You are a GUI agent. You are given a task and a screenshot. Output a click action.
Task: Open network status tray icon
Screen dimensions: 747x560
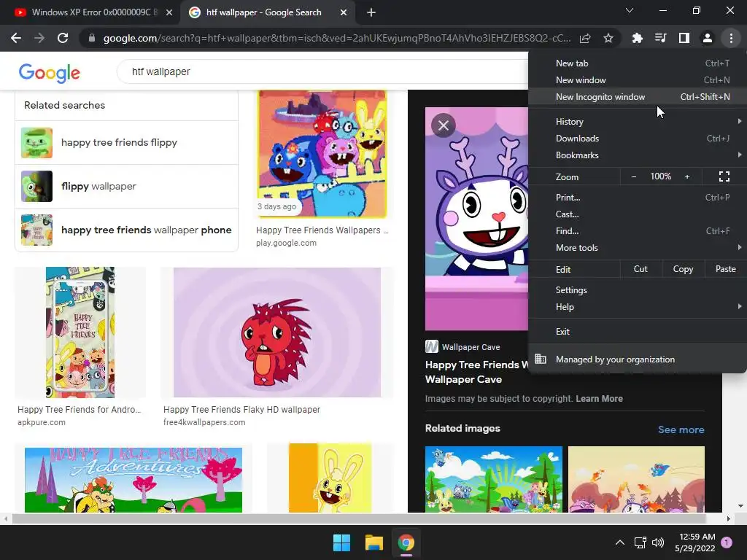coord(640,542)
